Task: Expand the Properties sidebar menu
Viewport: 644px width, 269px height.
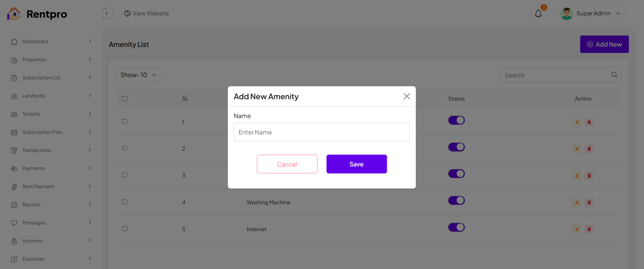Action: click(x=35, y=60)
